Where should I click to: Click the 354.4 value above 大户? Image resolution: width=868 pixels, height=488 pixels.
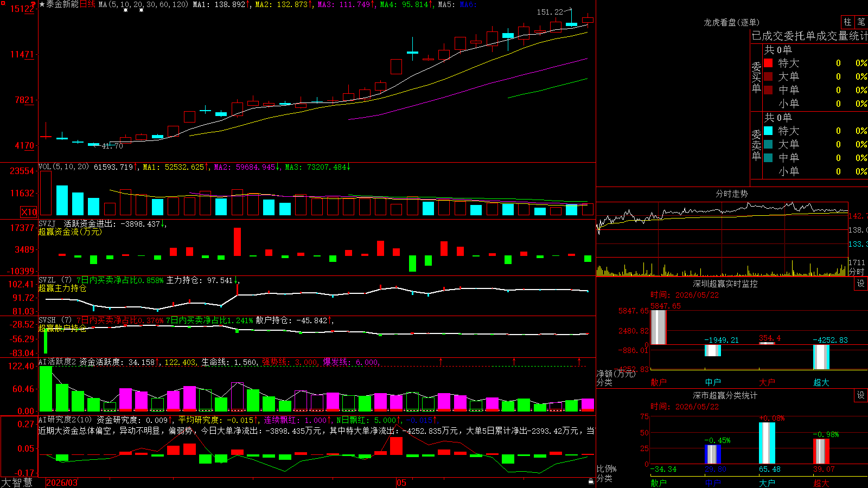(770, 338)
